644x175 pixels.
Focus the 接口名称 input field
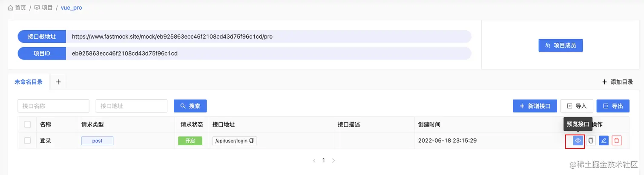click(53, 106)
